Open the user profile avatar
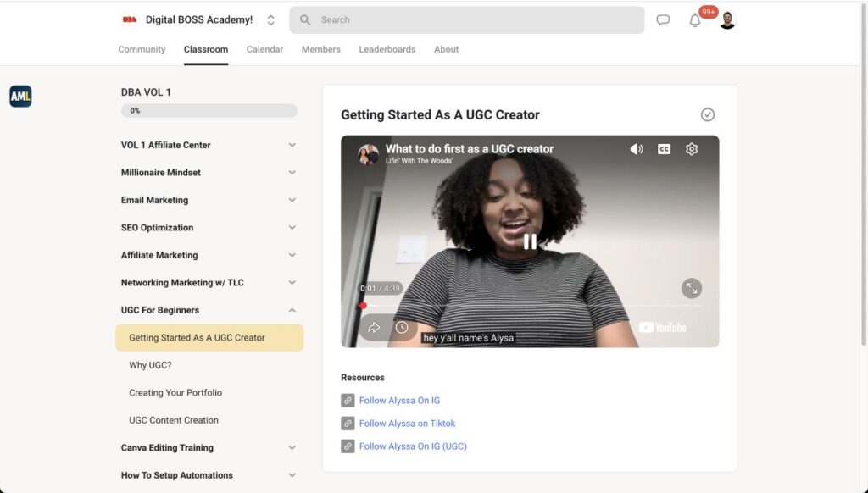The width and height of the screenshot is (868, 493). (727, 20)
